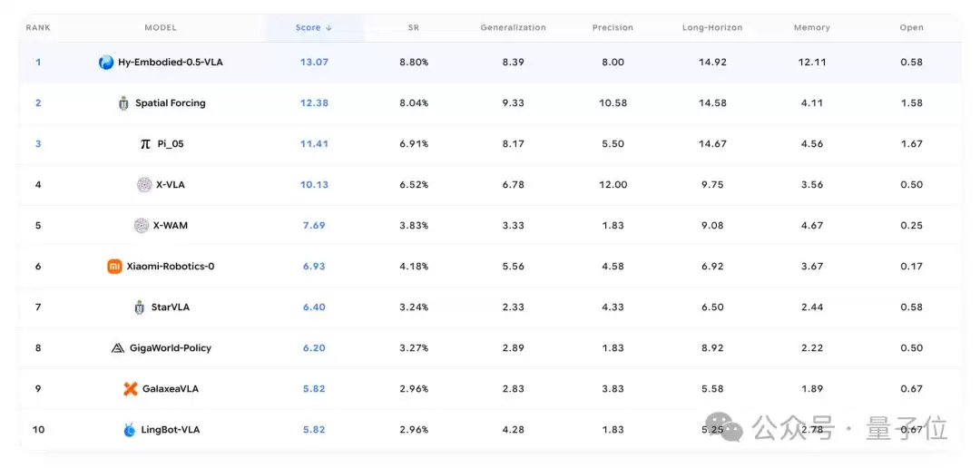Viewport: 980px width, 468px height.
Task: Click the orange Xiaomi logo icon
Action: click(114, 267)
